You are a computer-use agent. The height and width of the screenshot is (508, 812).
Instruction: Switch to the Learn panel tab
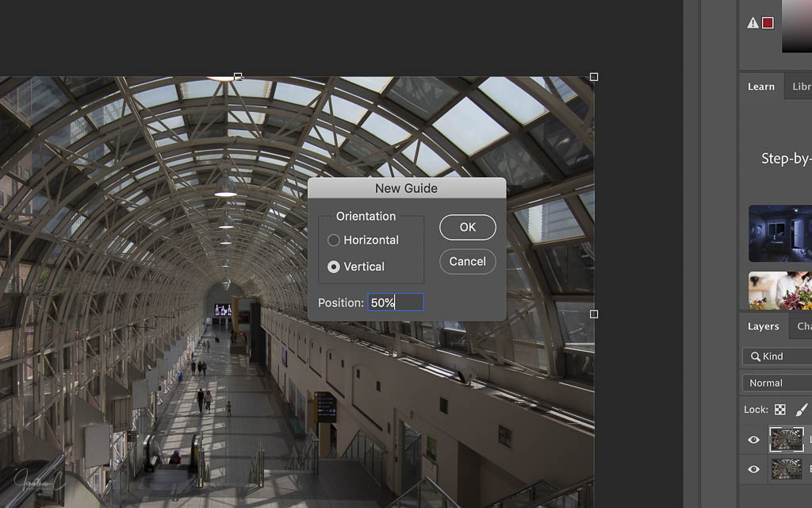(x=761, y=87)
